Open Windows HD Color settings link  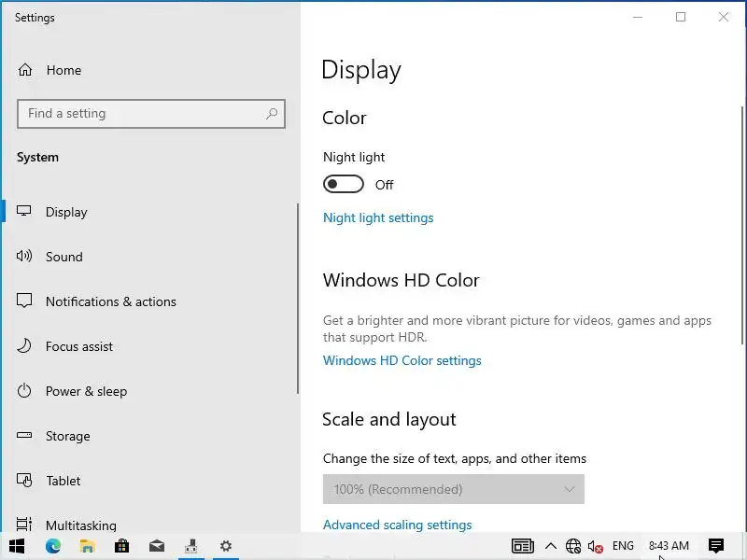click(402, 360)
